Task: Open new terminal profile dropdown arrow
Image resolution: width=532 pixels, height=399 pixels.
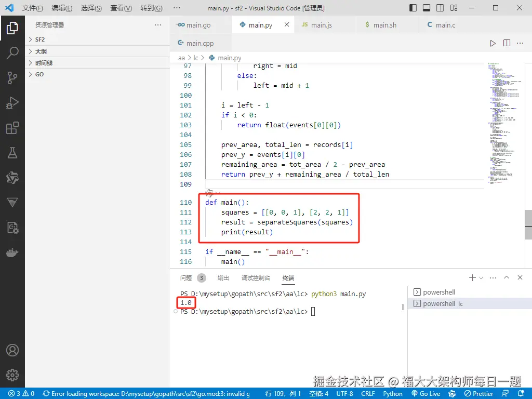Action: (481, 278)
